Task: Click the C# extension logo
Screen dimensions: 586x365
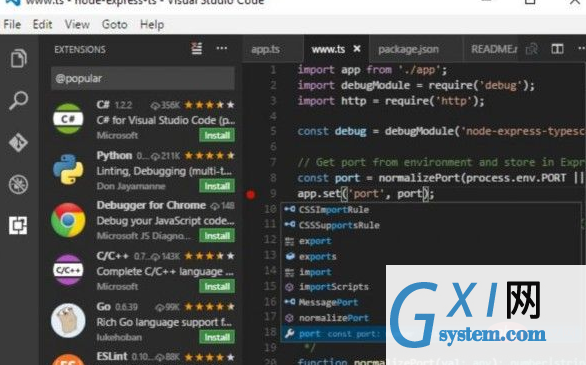Action: [68, 119]
